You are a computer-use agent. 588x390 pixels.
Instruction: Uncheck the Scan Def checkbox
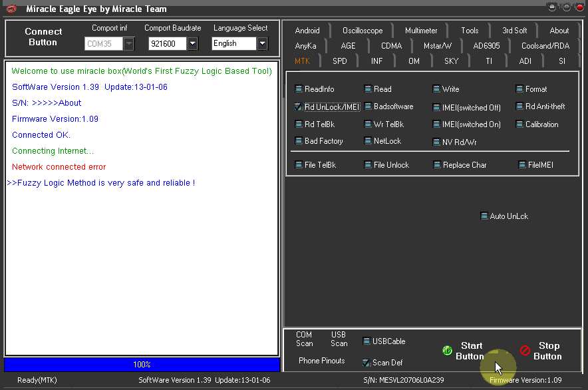pyautogui.click(x=367, y=363)
